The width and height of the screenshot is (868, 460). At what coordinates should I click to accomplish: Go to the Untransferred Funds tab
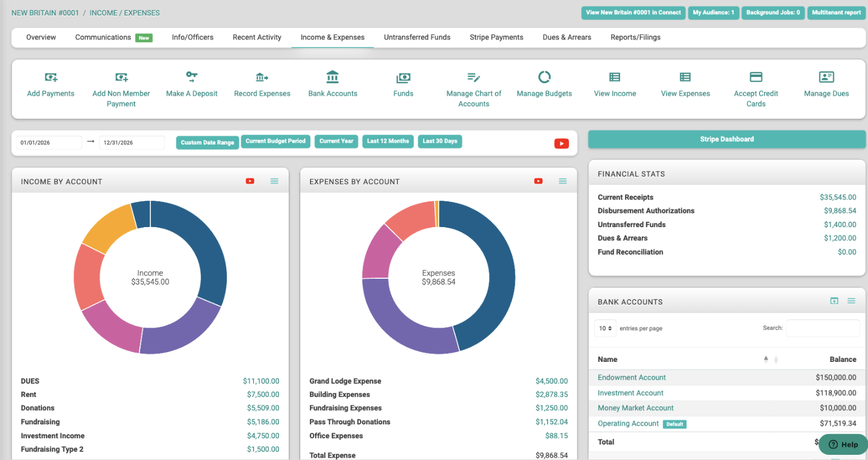point(417,37)
